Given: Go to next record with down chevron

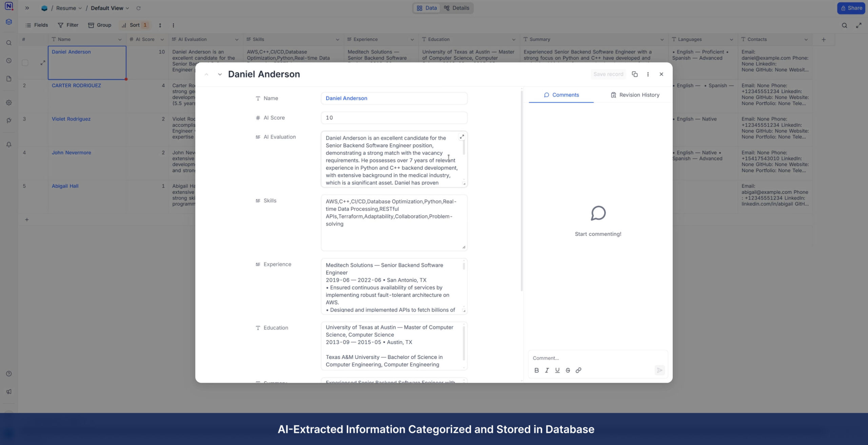Looking at the screenshot, I should 220,74.
